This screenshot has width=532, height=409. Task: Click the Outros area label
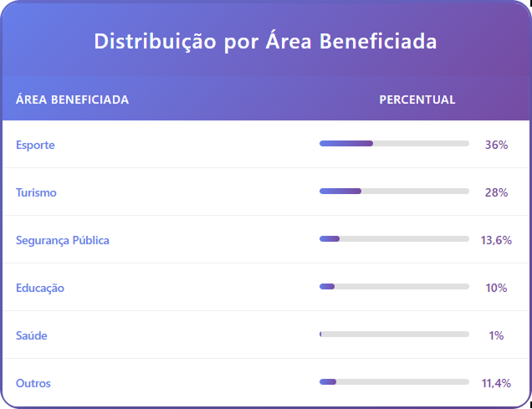[x=33, y=383]
